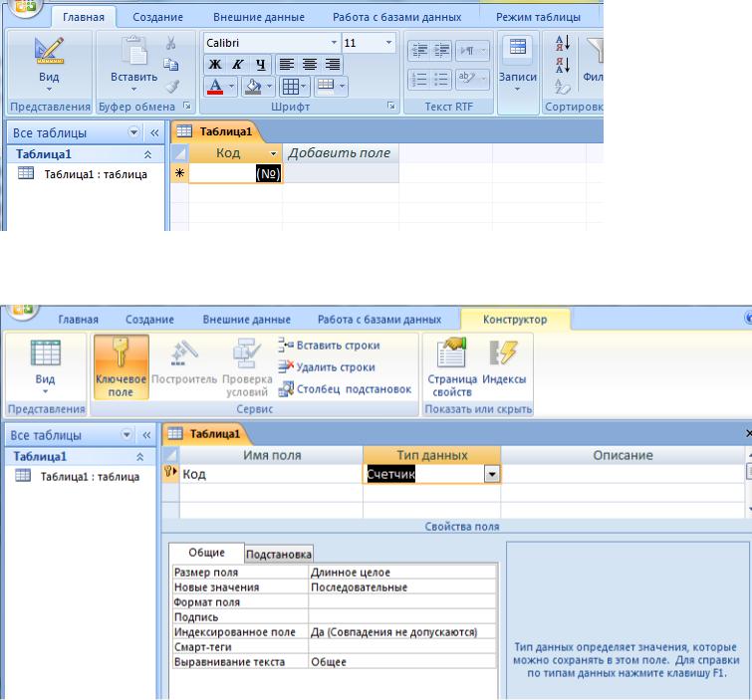The image size is (752, 700).
Task: Switch to Подстановка tab in field properties
Action: tap(279, 555)
